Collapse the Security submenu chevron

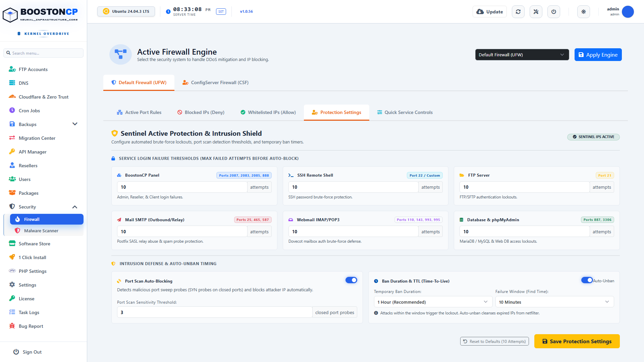tap(75, 207)
